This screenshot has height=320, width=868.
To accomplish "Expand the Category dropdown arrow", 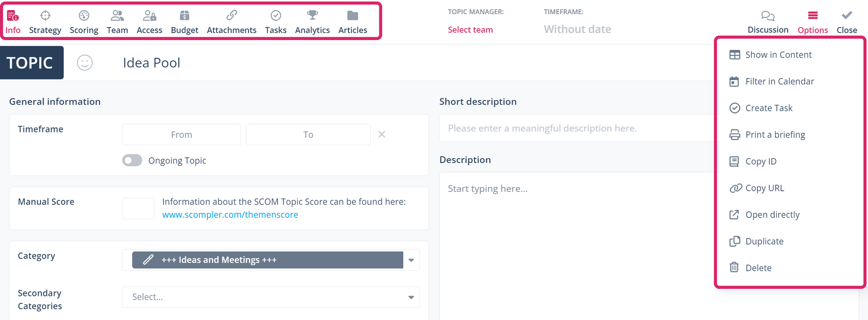I will (411, 260).
